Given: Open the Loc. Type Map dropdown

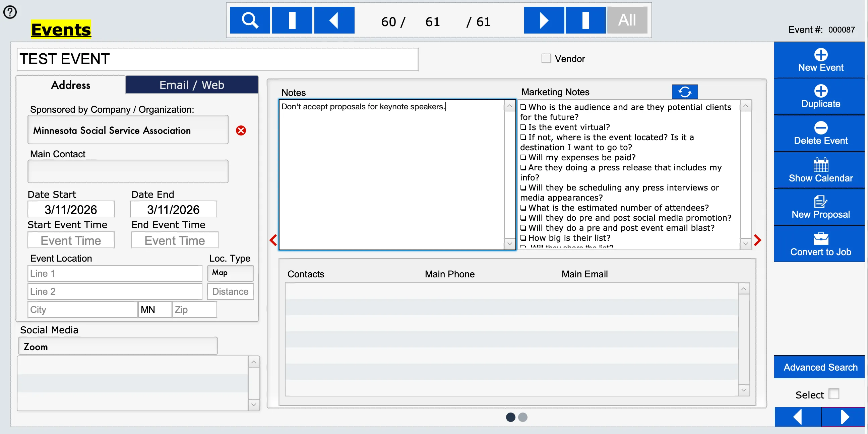Looking at the screenshot, I should point(231,273).
